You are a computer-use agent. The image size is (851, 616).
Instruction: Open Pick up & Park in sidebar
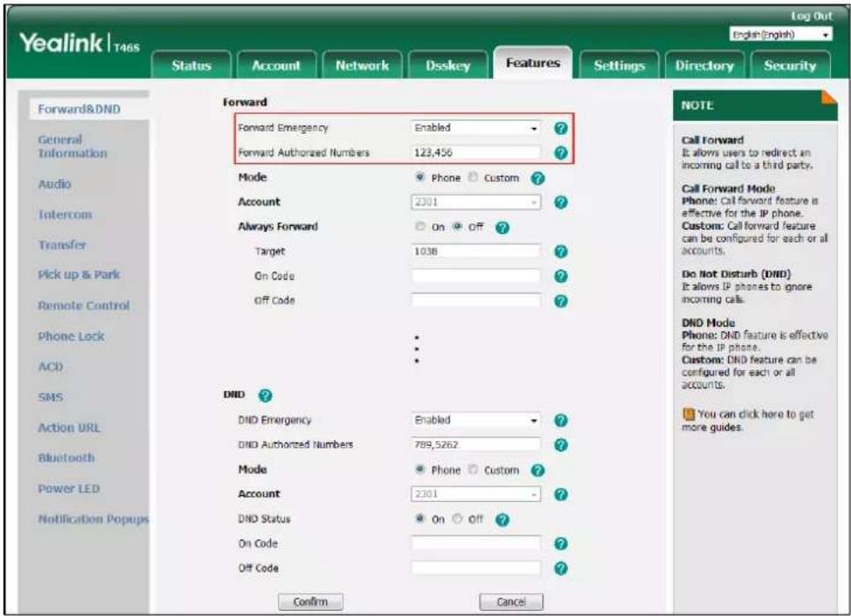coord(79,274)
